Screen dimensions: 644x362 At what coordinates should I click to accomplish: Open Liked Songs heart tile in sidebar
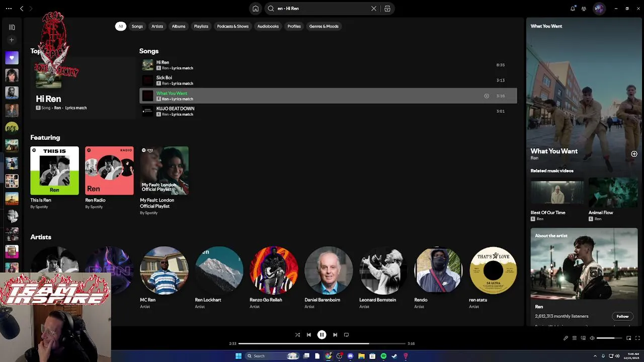click(12, 57)
